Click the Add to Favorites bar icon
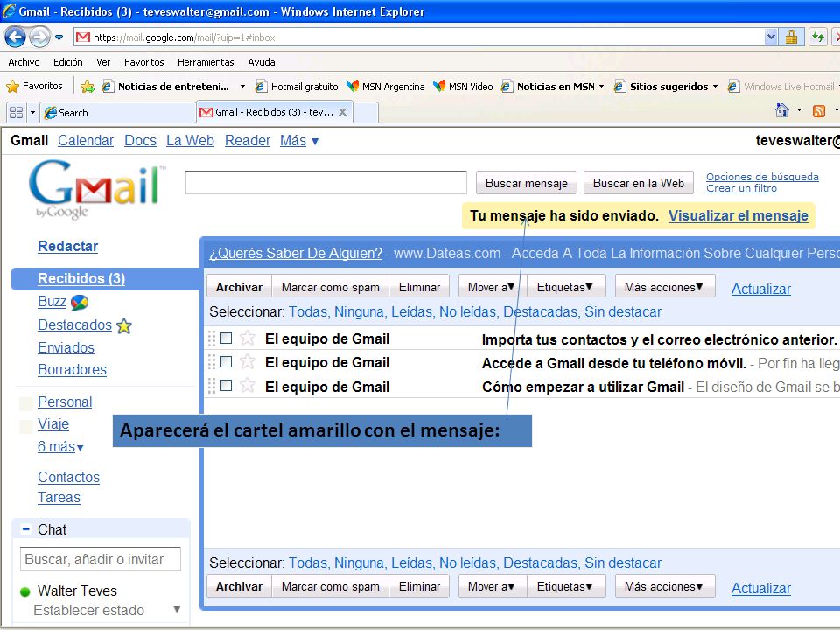The height and width of the screenshot is (630, 840). pos(87,86)
